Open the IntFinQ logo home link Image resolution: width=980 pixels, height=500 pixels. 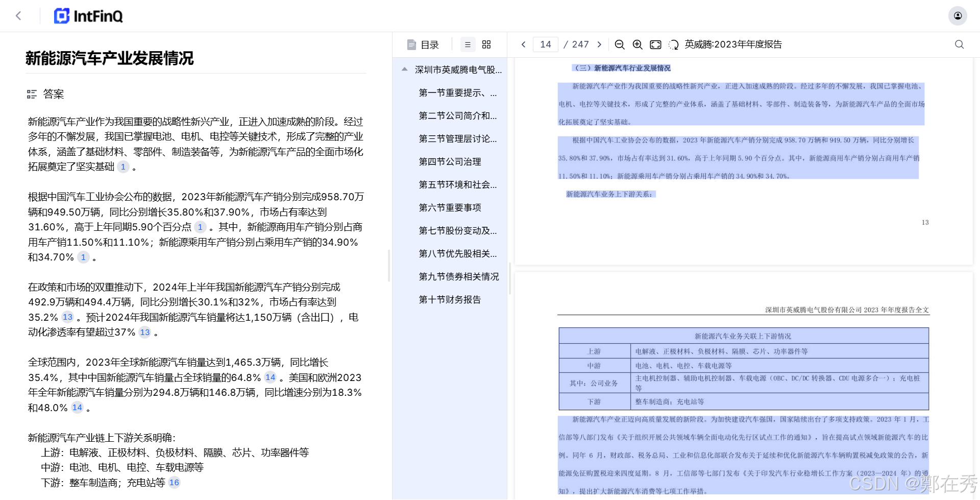tap(88, 16)
